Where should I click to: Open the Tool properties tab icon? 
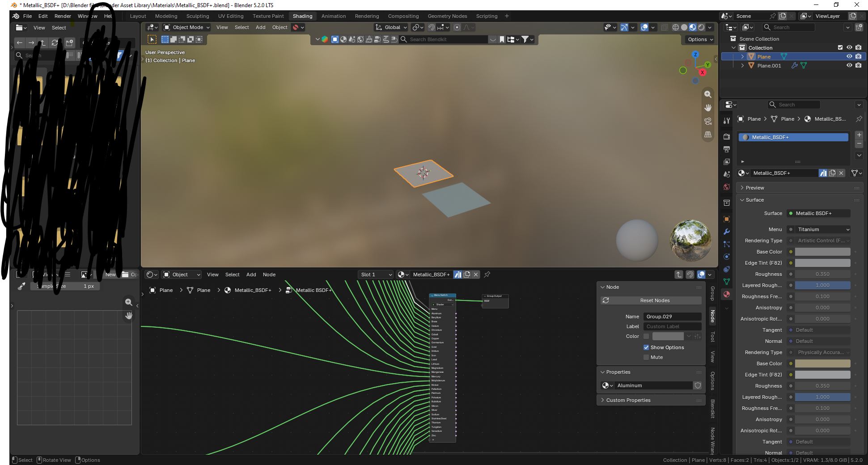[x=727, y=120]
